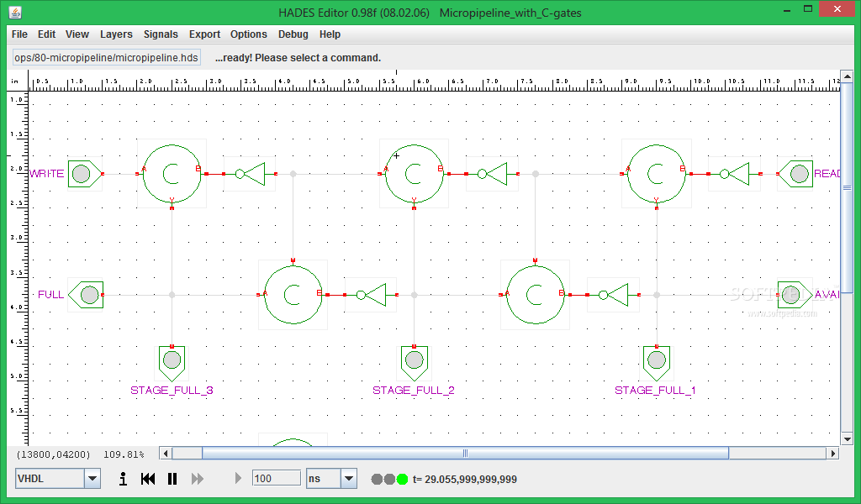Run simulation for the interval with play arrow
The width and height of the screenshot is (861, 504).
pos(238,478)
